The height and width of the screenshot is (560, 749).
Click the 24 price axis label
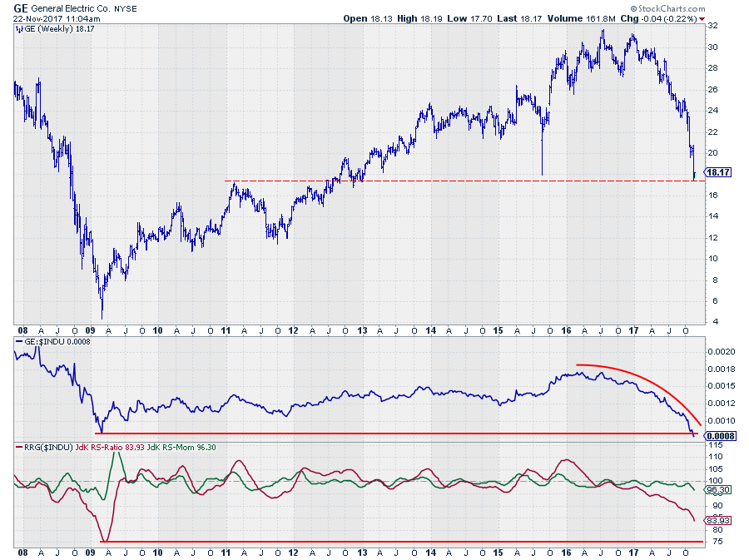point(712,111)
